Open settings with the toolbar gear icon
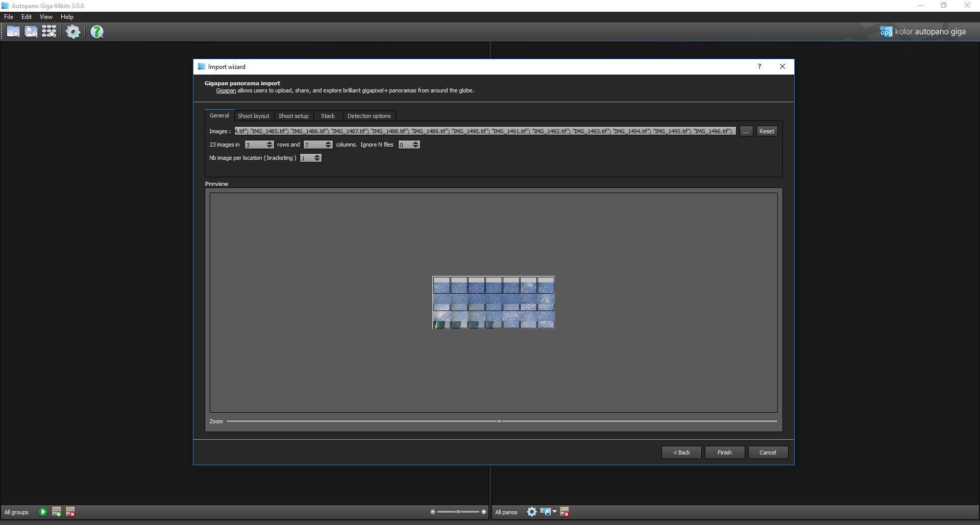The height and width of the screenshot is (525, 980). click(73, 32)
